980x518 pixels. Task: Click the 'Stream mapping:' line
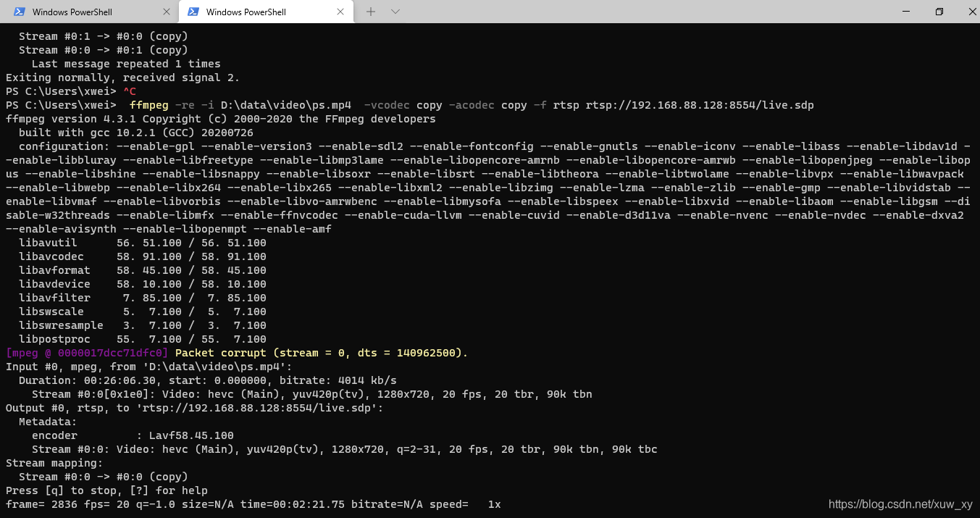pos(54,463)
